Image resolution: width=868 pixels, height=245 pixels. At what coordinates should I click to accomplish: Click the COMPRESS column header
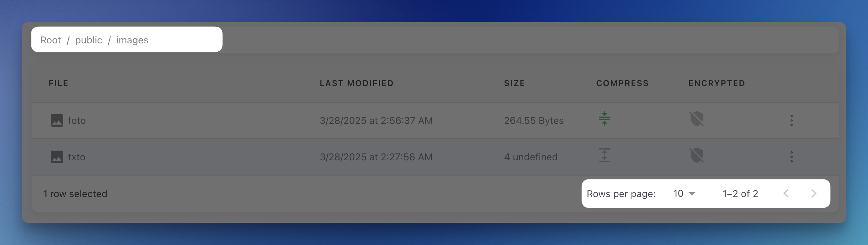pos(623,83)
